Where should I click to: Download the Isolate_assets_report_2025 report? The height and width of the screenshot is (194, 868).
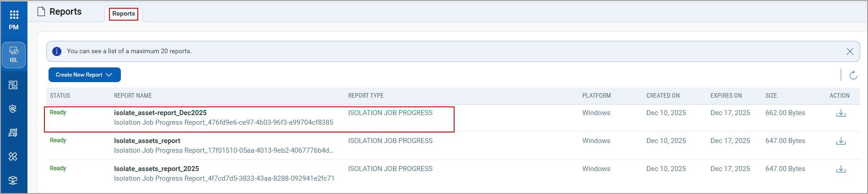[841, 169]
